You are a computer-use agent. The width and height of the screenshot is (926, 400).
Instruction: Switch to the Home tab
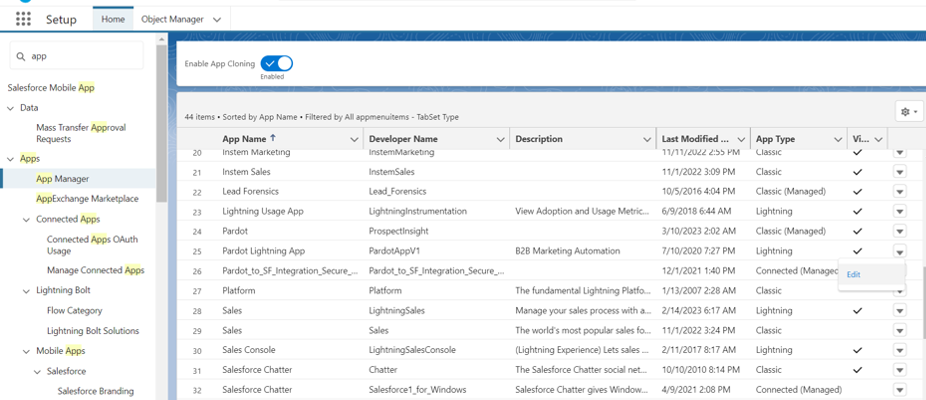click(113, 19)
